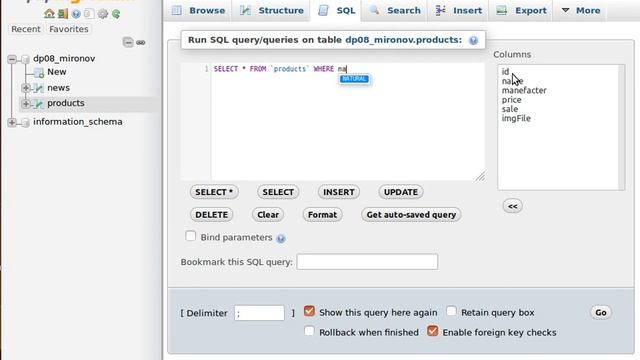Enable Retain query box checkbox
640x360 pixels.
coord(451,311)
